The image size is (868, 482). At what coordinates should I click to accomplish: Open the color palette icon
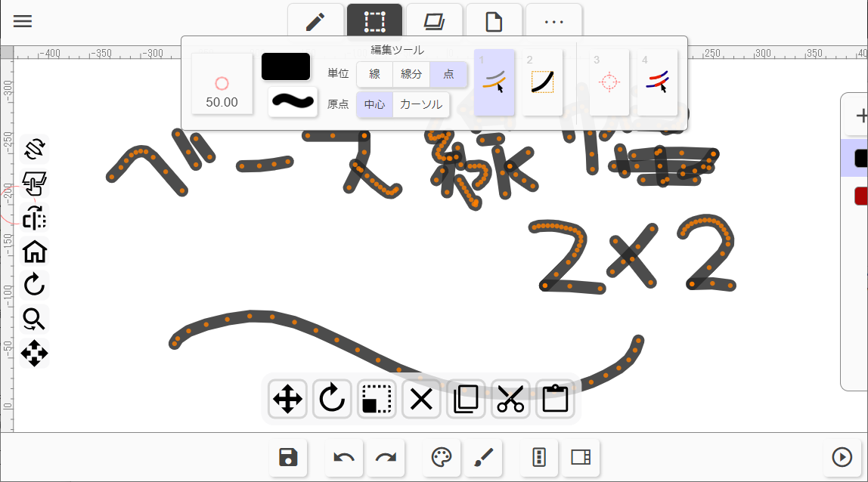(x=442, y=458)
